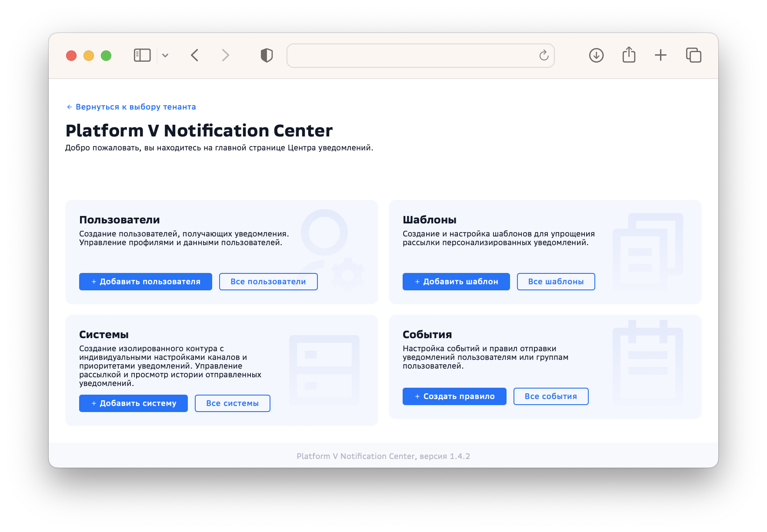767x532 pixels.
Task: Click the 'Добавить пользователя' button
Action: pyautogui.click(x=146, y=282)
